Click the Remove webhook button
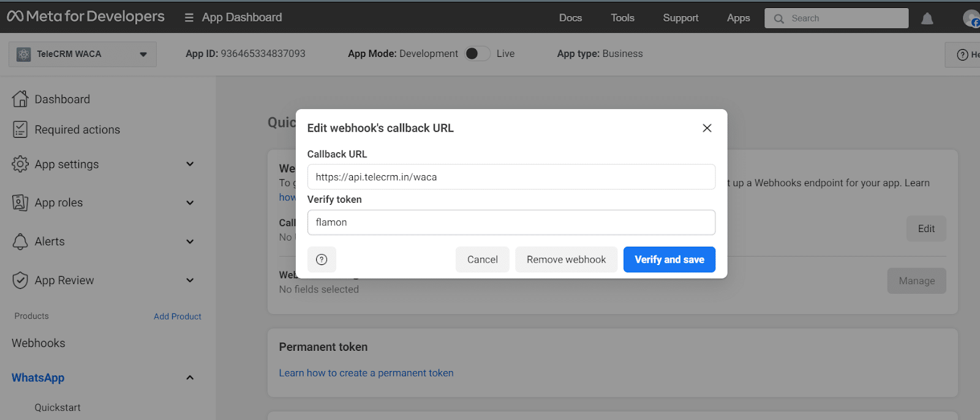The width and height of the screenshot is (980, 420). click(x=566, y=260)
